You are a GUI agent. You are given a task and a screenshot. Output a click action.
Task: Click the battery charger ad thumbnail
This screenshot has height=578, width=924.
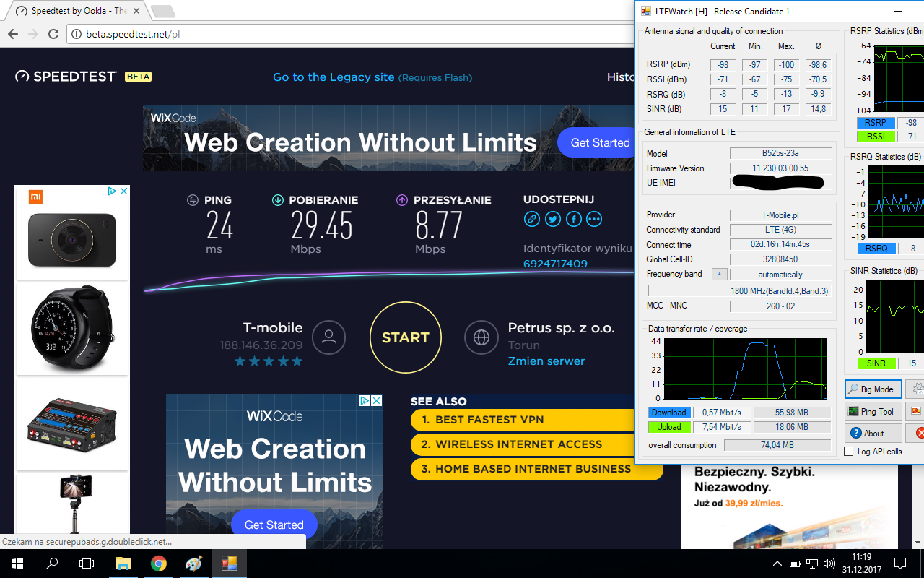point(72,423)
